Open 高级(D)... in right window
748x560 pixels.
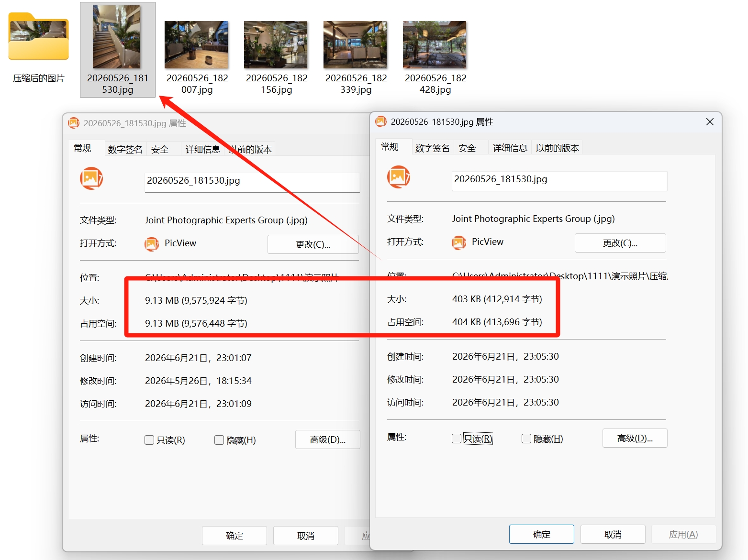[x=635, y=438]
